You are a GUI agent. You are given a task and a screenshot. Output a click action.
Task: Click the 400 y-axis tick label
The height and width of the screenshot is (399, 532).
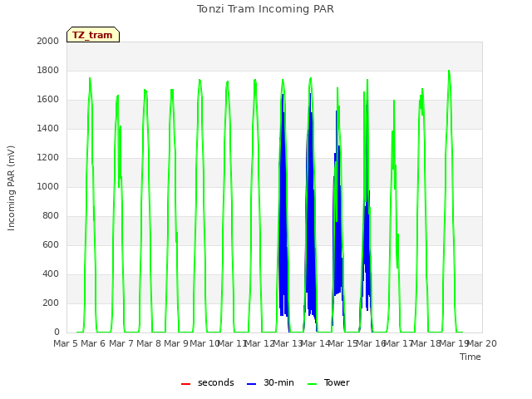(x=51, y=273)
